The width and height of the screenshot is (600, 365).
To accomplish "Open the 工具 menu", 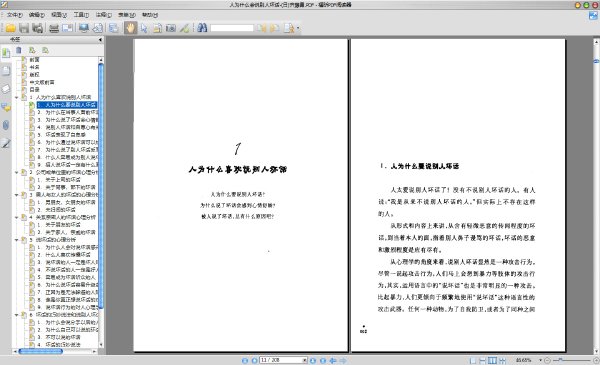I will coord(81,15).
